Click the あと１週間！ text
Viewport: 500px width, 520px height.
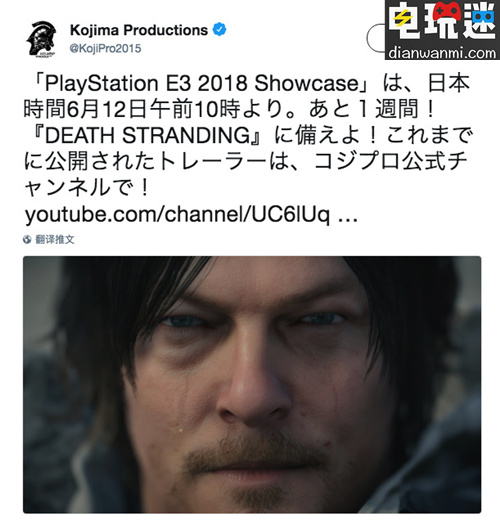372,109
